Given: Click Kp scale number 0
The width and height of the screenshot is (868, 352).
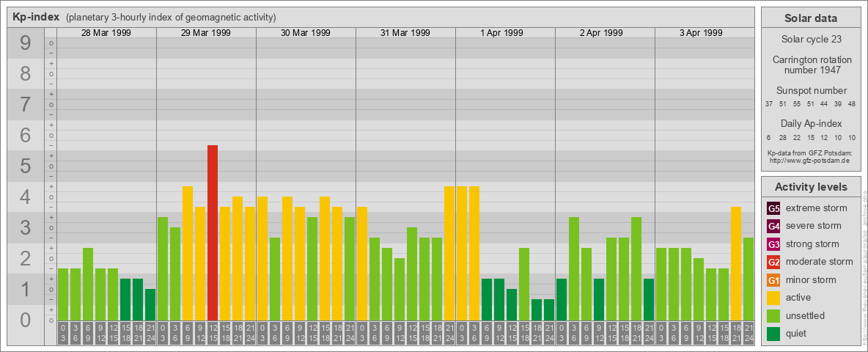Looking at the screenshot, I should tap(26, 320).
